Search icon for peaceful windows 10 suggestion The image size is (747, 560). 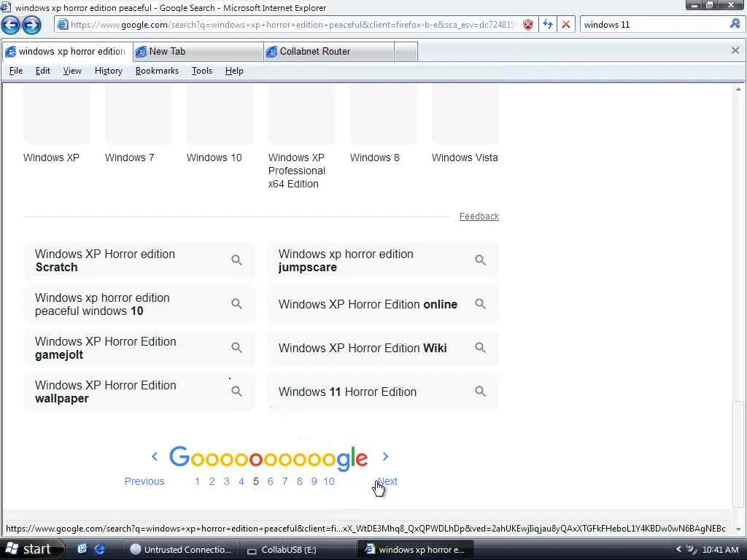(237, 304)
